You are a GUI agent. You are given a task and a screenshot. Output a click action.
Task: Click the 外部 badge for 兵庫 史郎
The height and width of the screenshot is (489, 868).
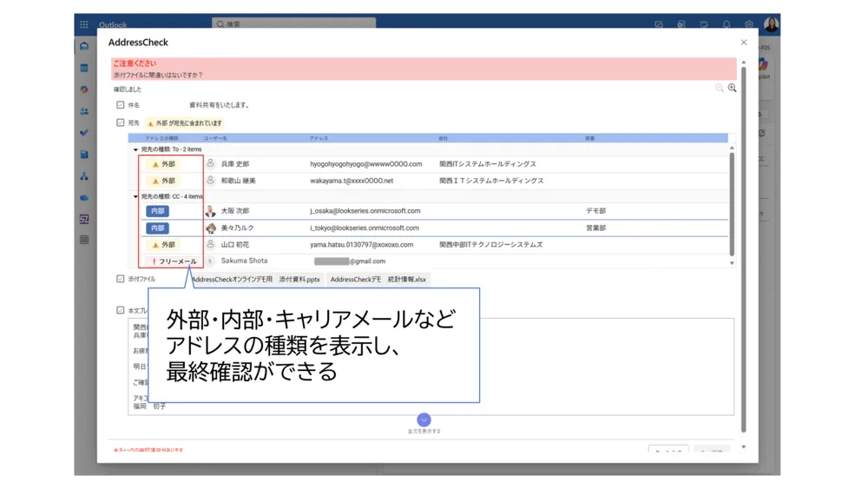164,164
